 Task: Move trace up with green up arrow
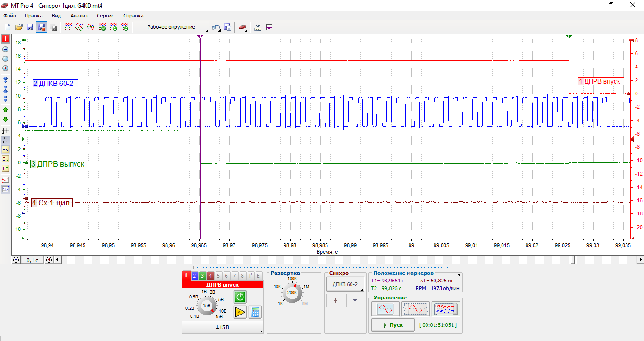point(6,110)
